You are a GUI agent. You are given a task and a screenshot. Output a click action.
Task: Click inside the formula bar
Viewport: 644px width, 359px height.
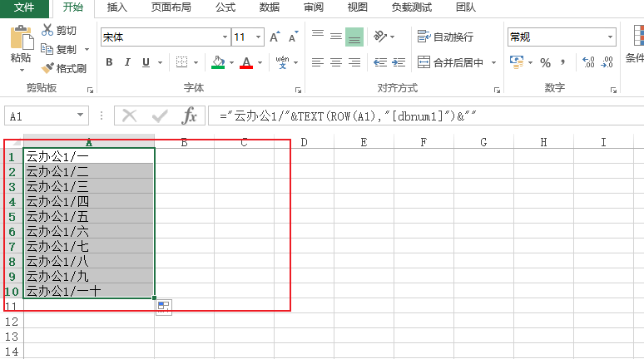pyautogui.click(x=425, y=116)
